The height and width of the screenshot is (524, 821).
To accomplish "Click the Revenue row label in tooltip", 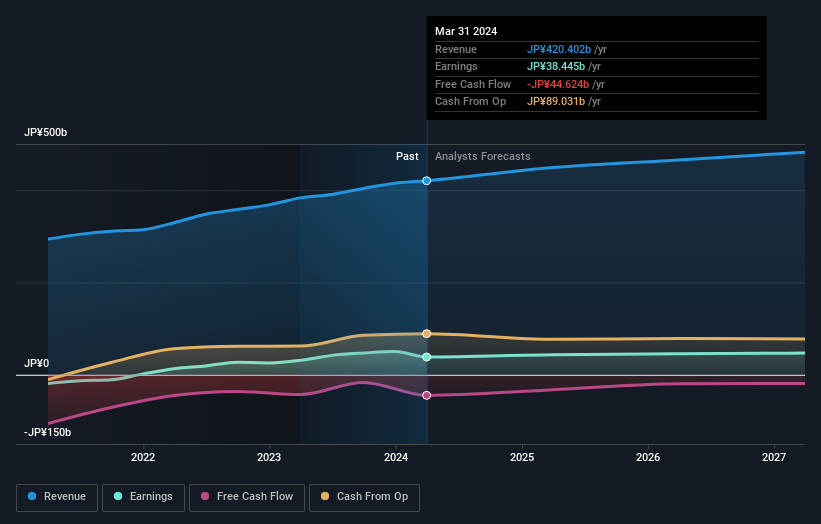I will click(456, 49).
